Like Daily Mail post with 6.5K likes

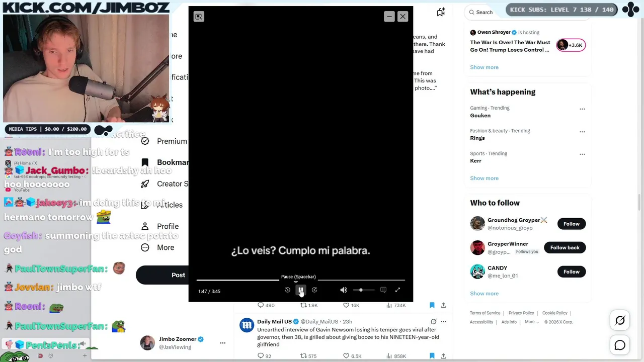click(352, 356)
